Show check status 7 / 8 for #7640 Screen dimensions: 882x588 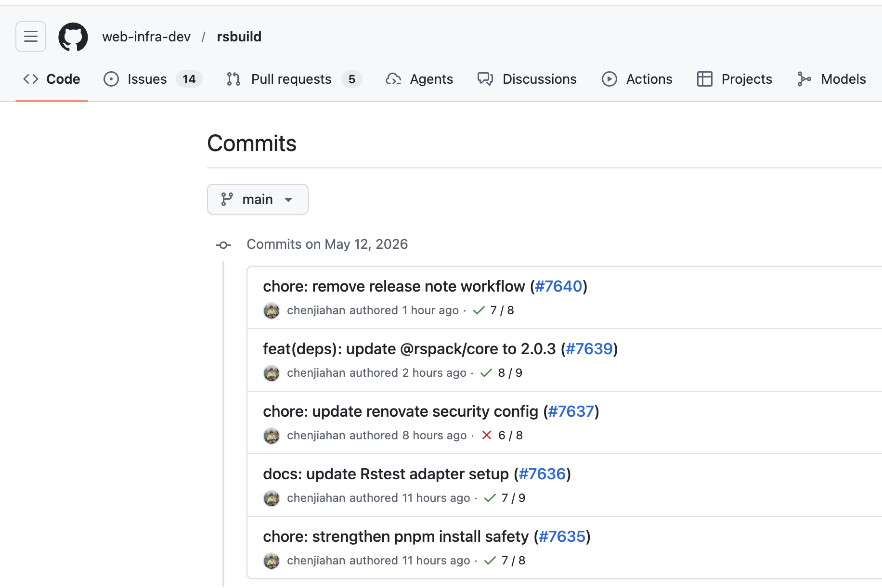493,310
